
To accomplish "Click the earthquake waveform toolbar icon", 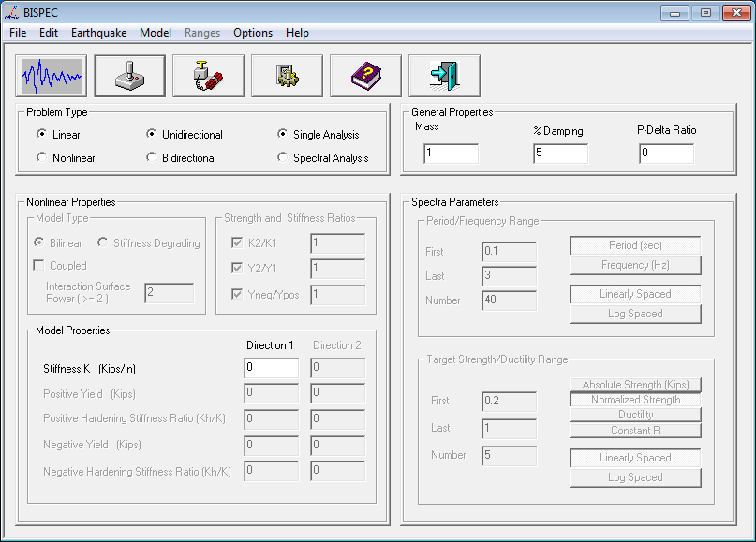I will [51, 76].
